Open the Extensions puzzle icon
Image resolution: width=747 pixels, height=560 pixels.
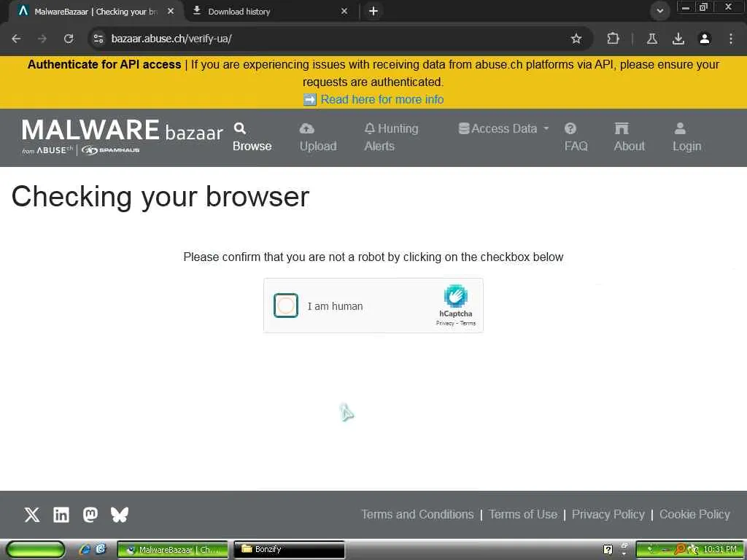pyautogui.click(x=613, y=39)
